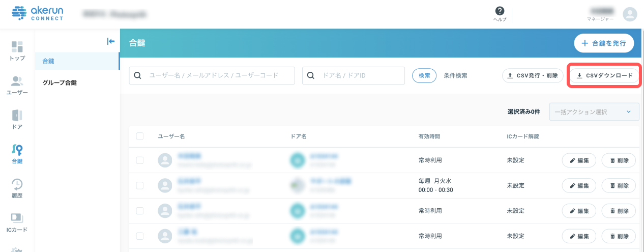The width and height of the screenshot is (644, 252).
Task: Open the ドア section icon
Action: tap(17, 116)
